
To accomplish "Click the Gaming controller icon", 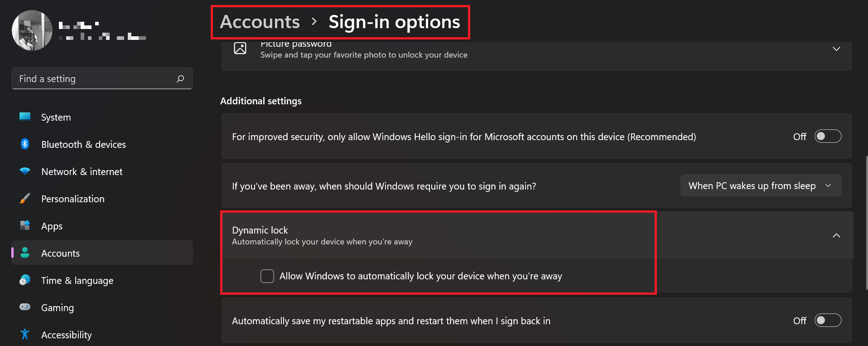I will [x=25, y=307].
